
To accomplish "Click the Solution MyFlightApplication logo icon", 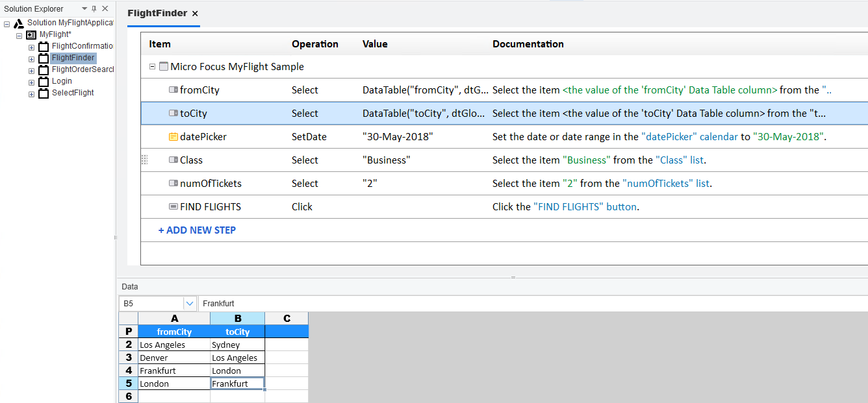I will click(x=19, y=23).
